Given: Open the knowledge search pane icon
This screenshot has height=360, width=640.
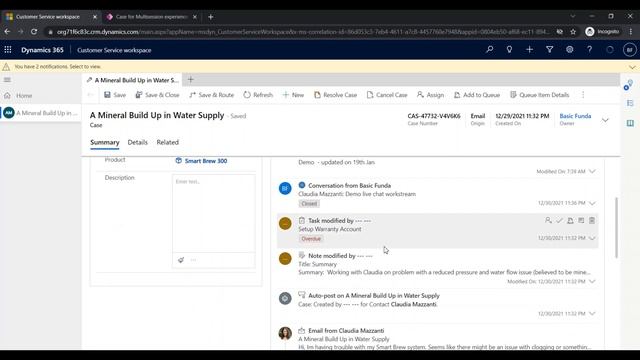Looking at the screenshot, I should (x=630, y=123).
